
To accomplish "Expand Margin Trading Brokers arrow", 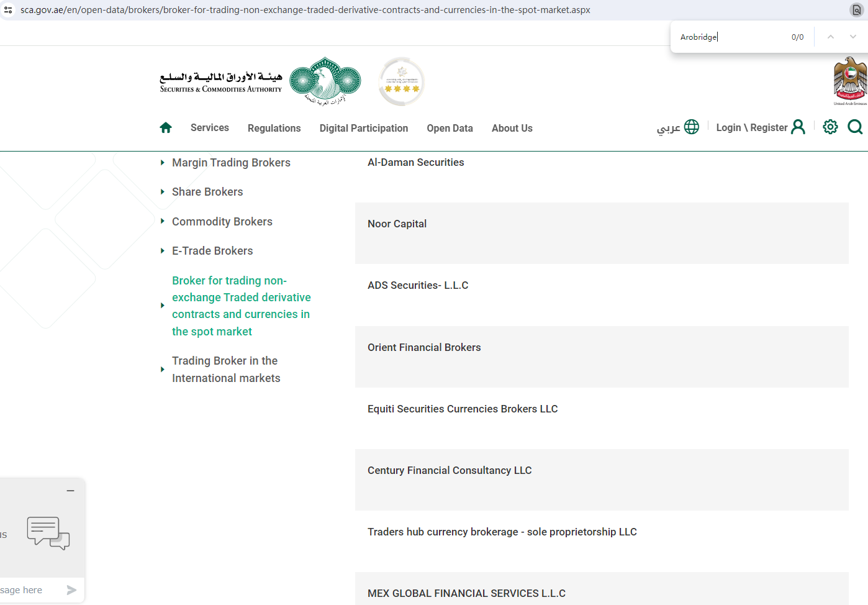I will 163,163.
